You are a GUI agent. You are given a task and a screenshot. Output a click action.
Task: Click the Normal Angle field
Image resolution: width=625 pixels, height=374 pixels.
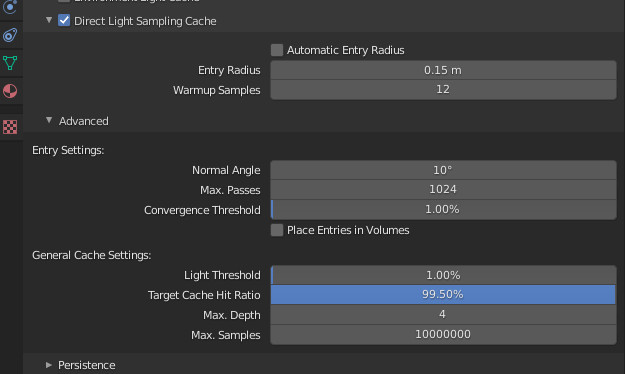443,170
